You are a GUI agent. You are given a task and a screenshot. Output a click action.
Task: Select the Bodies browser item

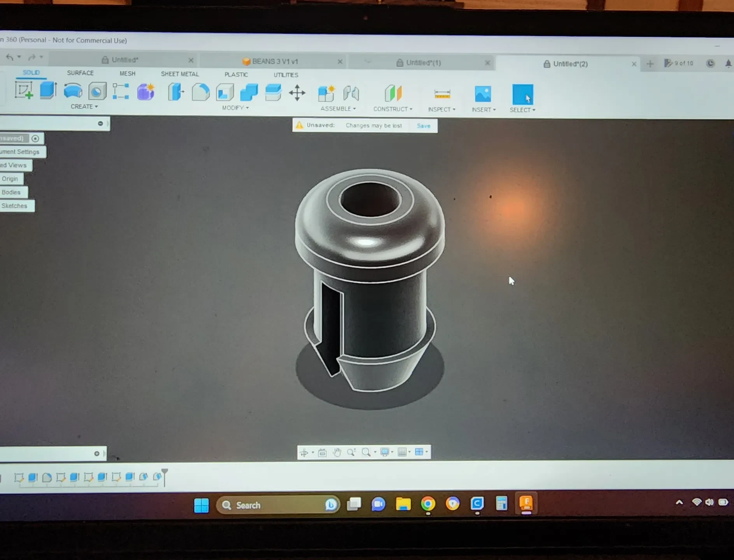click(x=11, y=192)
